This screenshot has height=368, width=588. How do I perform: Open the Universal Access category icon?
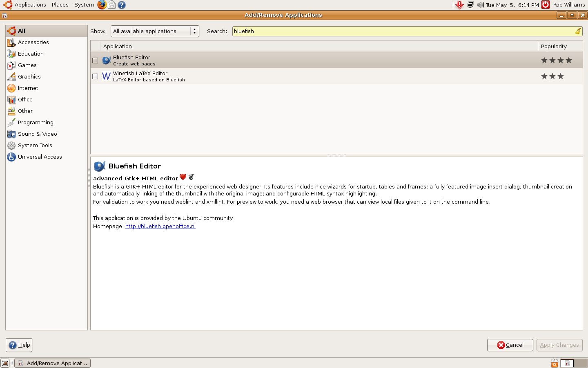pyautogui.click(x=11, y=157)
